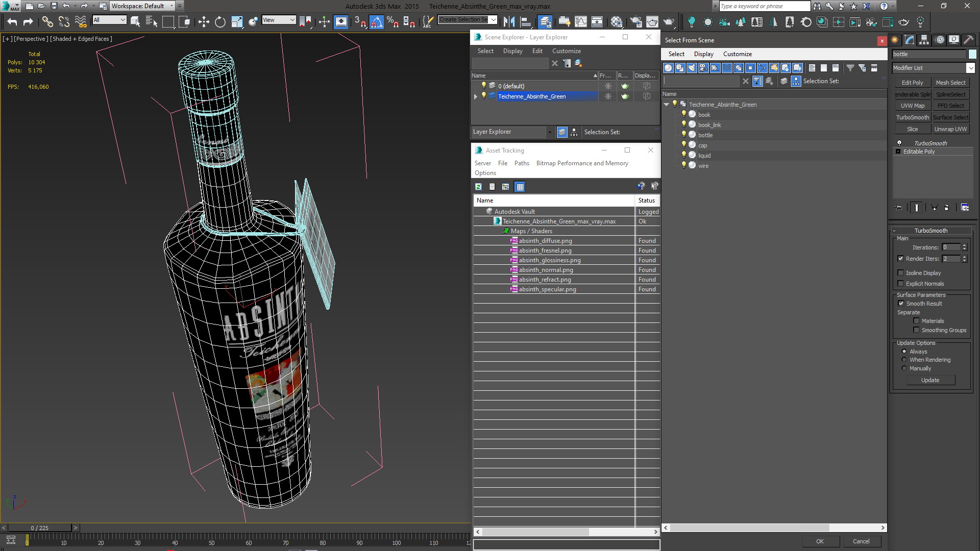Viewport: 980px width, 551px height.
Task: Open Display menu in Select From Scene
Action: click(703, 54)
